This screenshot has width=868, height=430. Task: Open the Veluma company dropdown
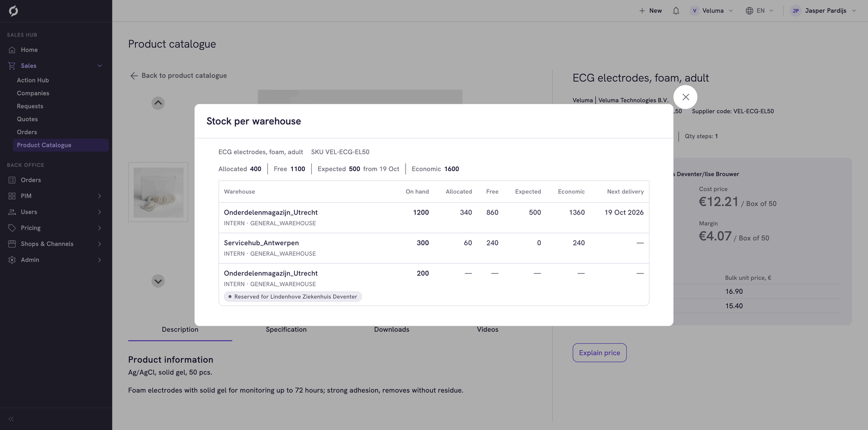point(712,10)
